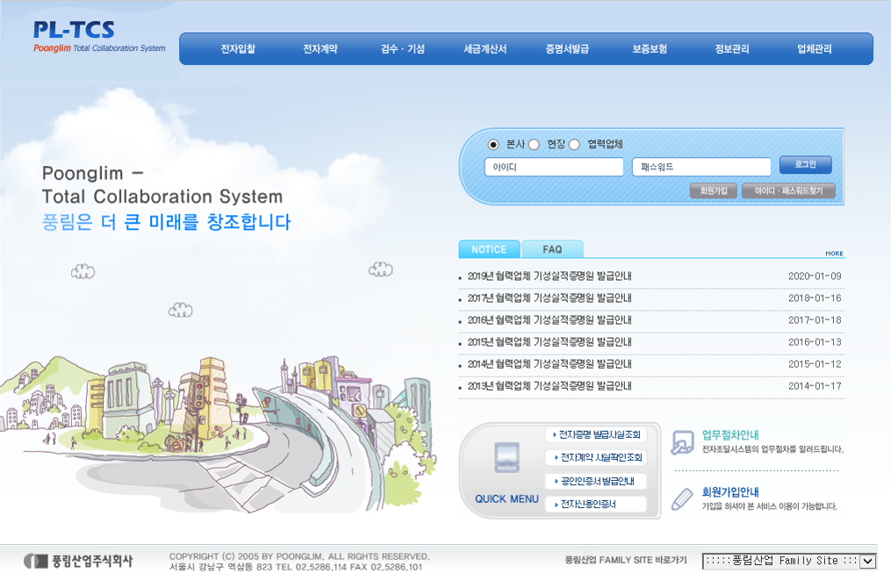The image size is (891, 588).
Task: Select the 본사 radio button
Action: 493,144
